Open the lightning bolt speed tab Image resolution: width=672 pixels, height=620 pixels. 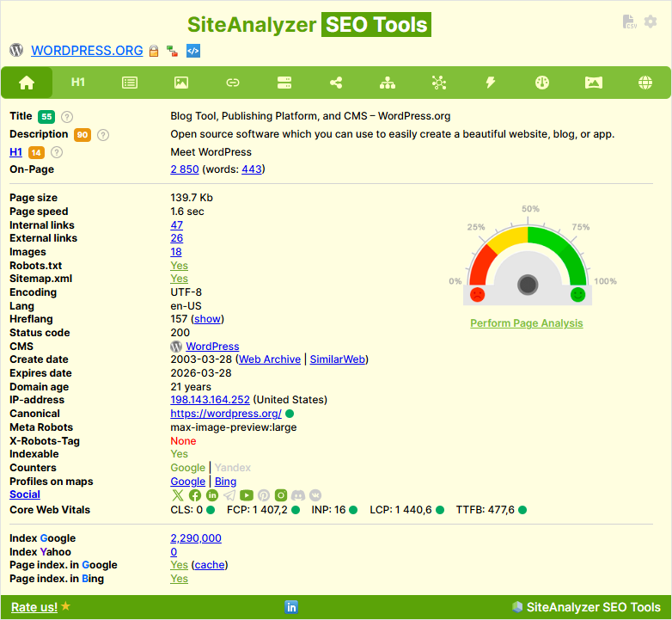491,83
